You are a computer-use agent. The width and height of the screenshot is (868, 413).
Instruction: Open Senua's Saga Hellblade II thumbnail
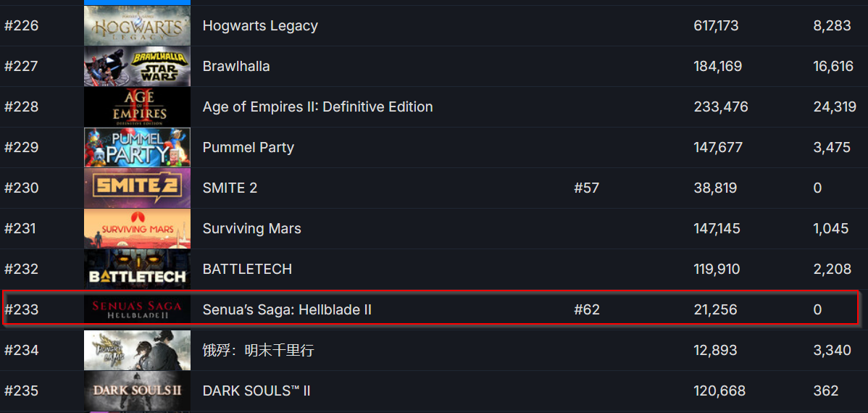[x=137, y=309]
